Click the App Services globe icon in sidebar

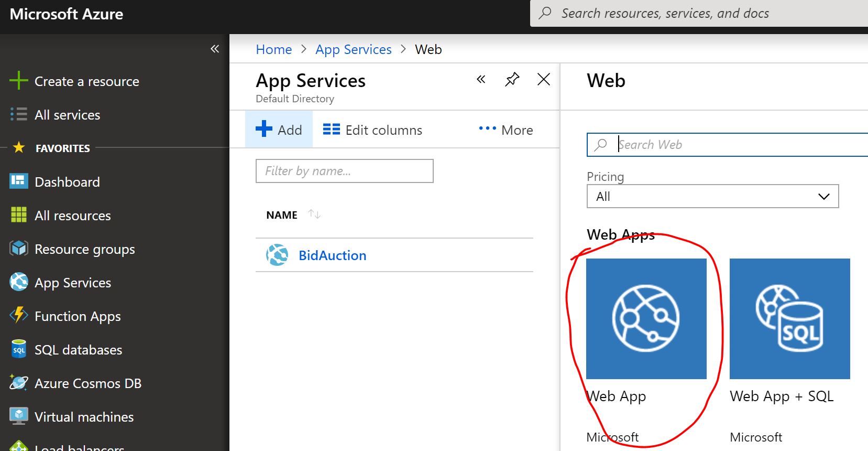click(x=19, y=282)
